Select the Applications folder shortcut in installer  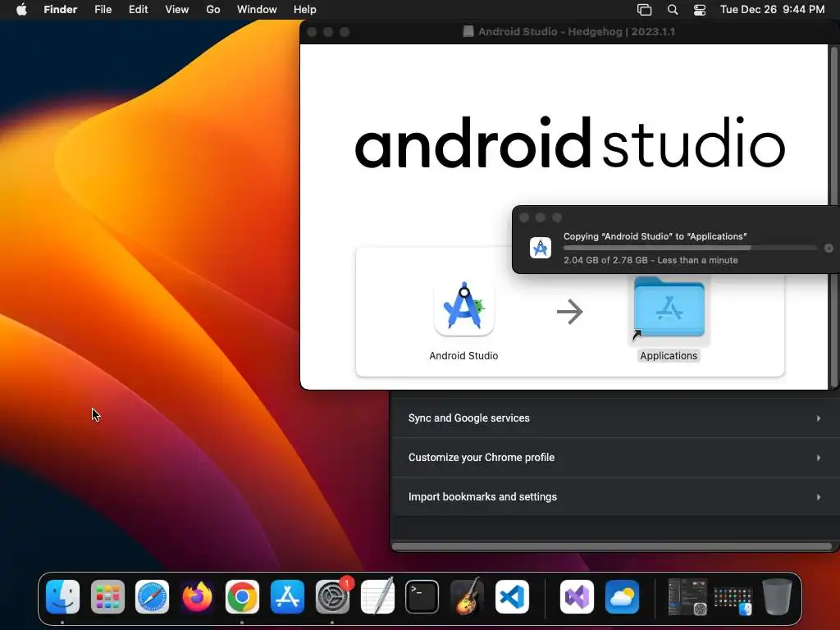point(669,308)
